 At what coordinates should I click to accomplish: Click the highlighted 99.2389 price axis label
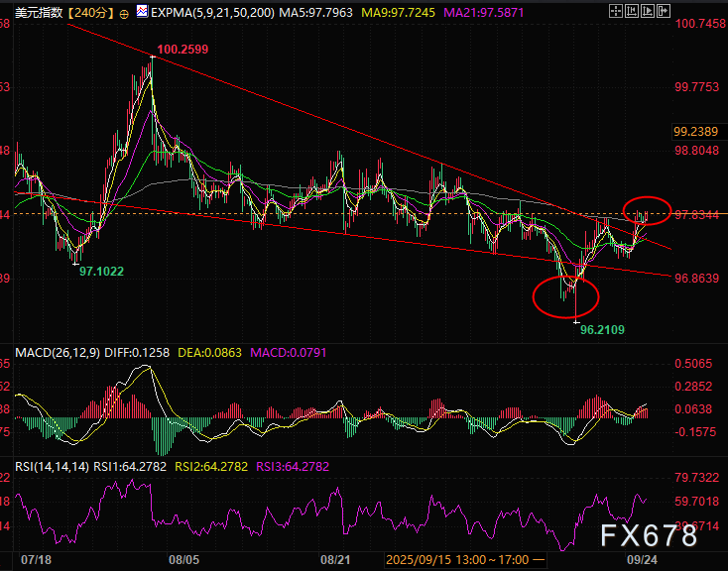coord(694,131)
